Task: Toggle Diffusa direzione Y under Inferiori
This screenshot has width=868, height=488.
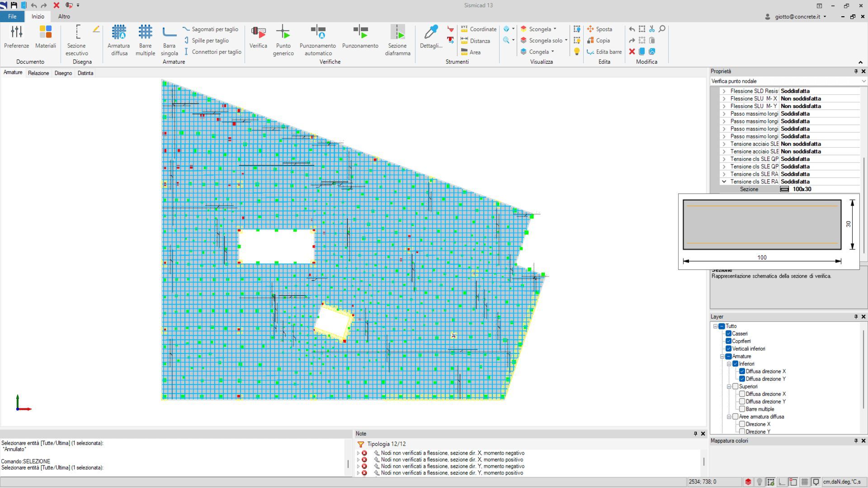Action: click(742, 379)
